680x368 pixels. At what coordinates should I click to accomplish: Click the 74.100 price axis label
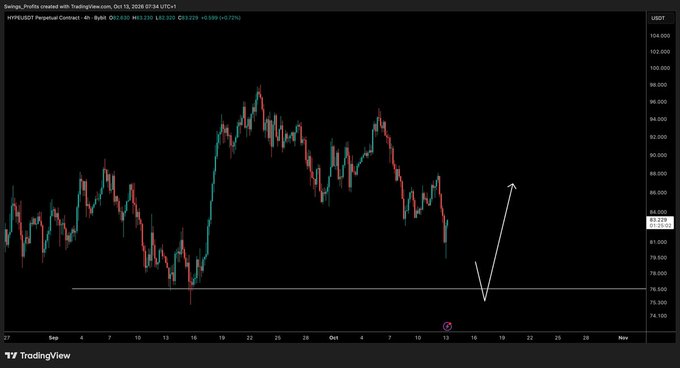pyautogui.click(x=658, y=316)
